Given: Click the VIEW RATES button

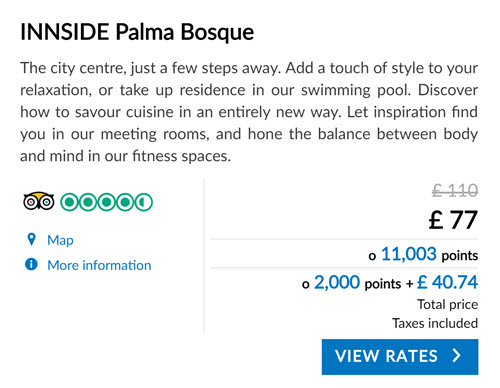Looking at the screenshot, I should coord(400,357).
